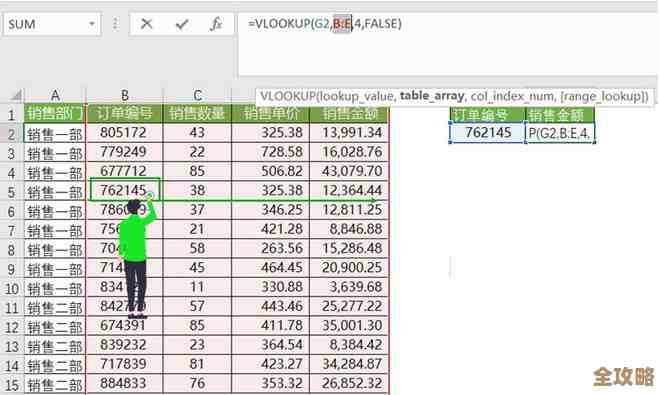Image resolution: width=660 pixels, height=395 pixels.
Task: Click header cell 销售部门
Action: click(x=55, y=114)
